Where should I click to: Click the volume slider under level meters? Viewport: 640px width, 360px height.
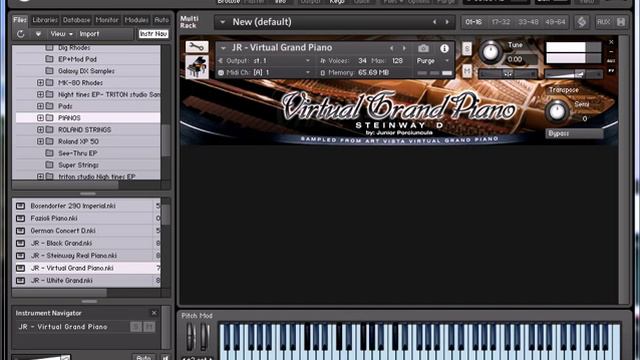(573, 74)
